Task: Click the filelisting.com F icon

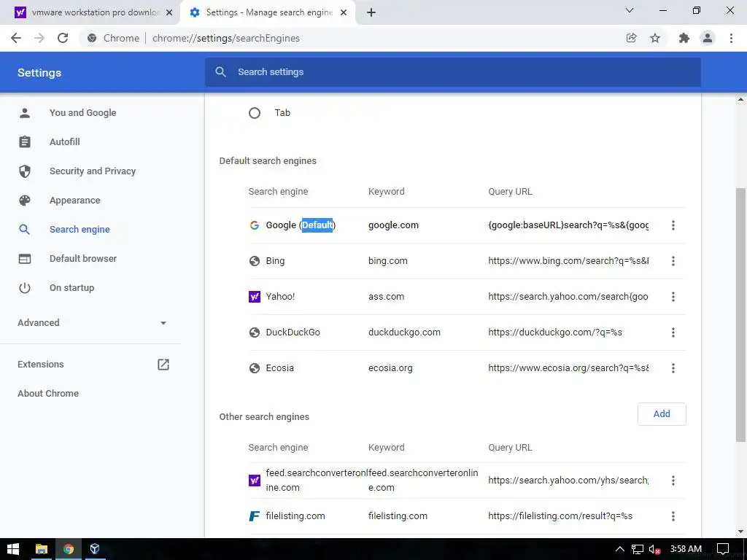Action: point(255,516)
